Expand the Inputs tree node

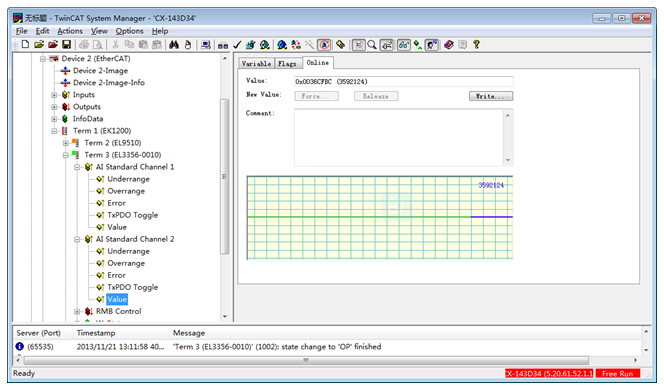point(54,95)
